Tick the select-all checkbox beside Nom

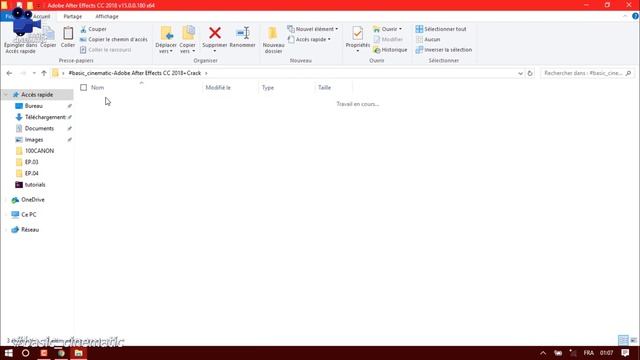coord(83,87)
